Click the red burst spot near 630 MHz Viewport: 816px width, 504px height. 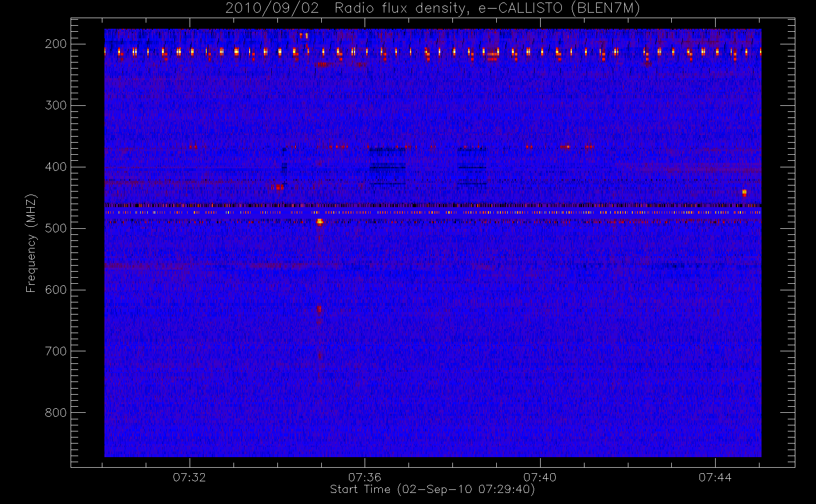319,309
